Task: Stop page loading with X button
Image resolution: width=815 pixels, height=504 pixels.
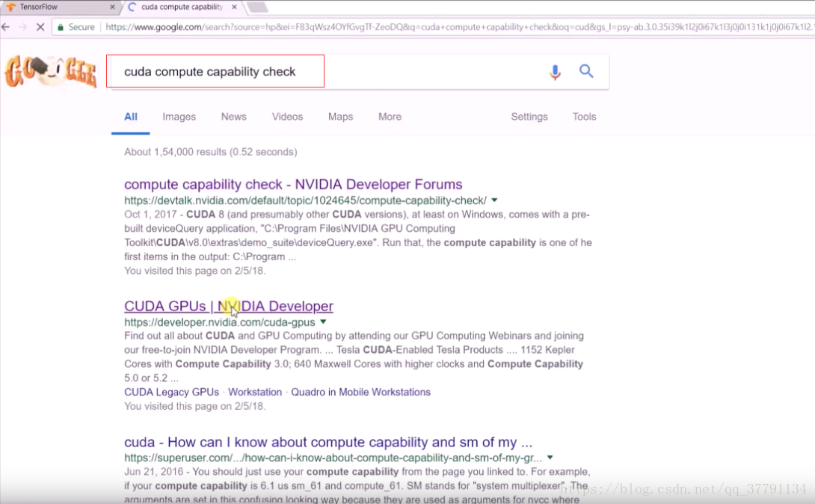Action: point(40,27)
